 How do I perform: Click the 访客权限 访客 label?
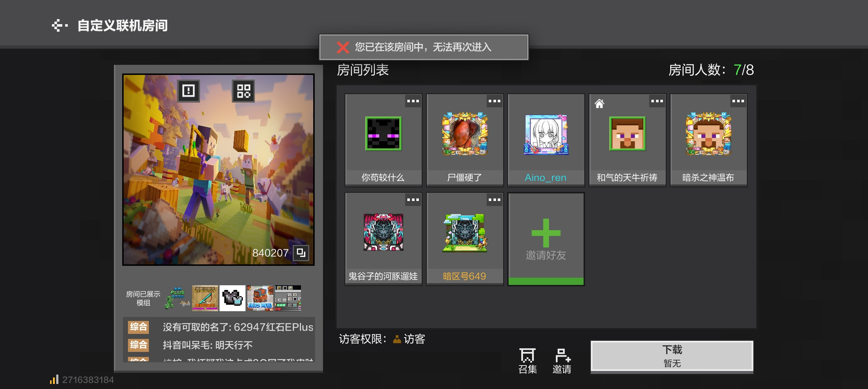pos(382,339)
